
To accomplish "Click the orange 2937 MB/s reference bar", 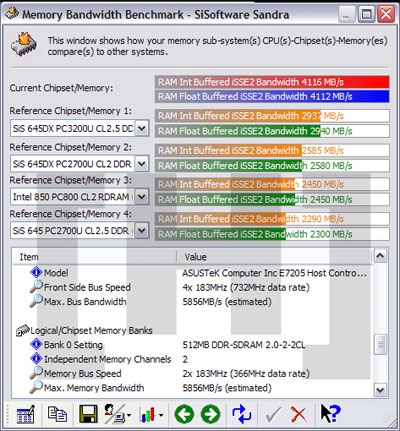I will pyautogui.click(x=272, y=116).
